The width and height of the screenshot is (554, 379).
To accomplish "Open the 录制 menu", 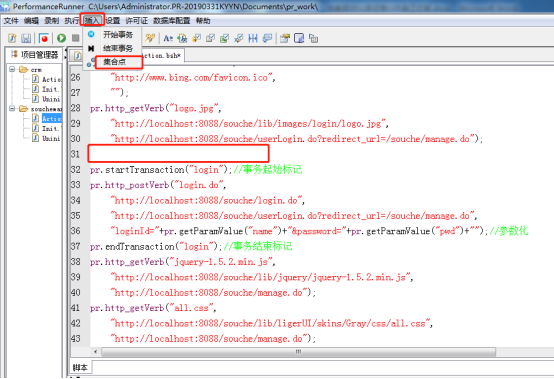I will tap(52, 21).
